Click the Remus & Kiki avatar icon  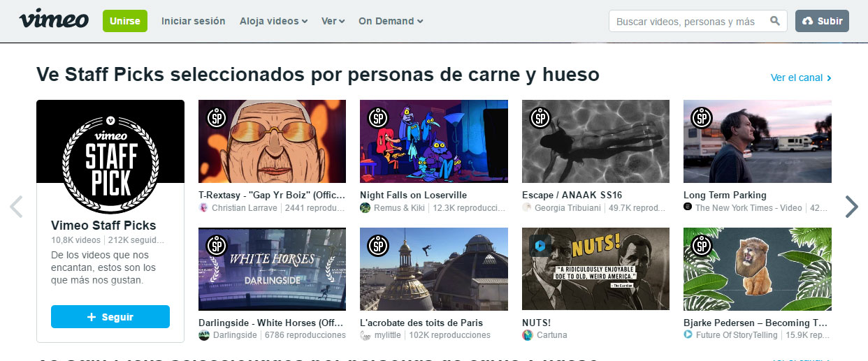[365, 207]
